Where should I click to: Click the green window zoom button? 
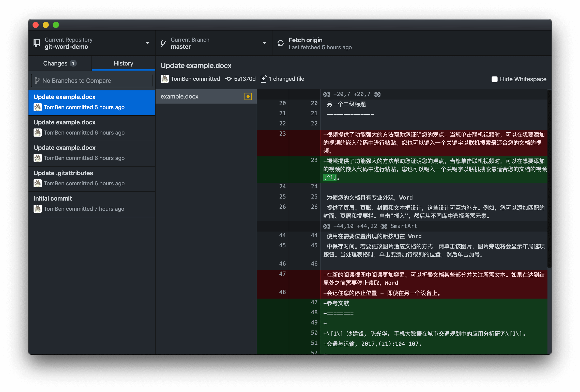coord(56,25)
